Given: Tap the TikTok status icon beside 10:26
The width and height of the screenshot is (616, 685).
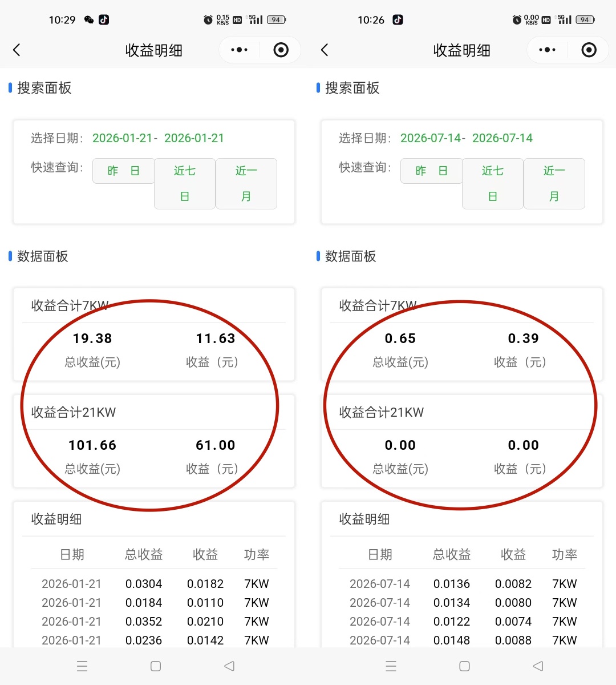Looking at the screenshot, I should pos(398,20).
